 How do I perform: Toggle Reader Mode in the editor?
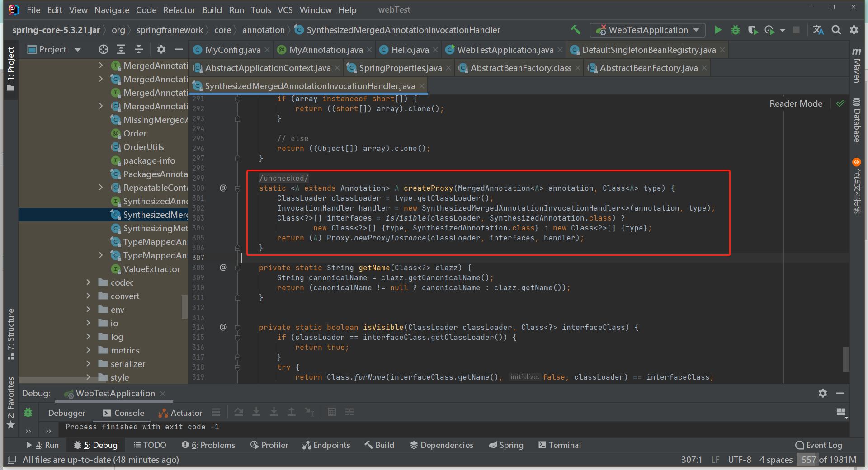[796, 103]
